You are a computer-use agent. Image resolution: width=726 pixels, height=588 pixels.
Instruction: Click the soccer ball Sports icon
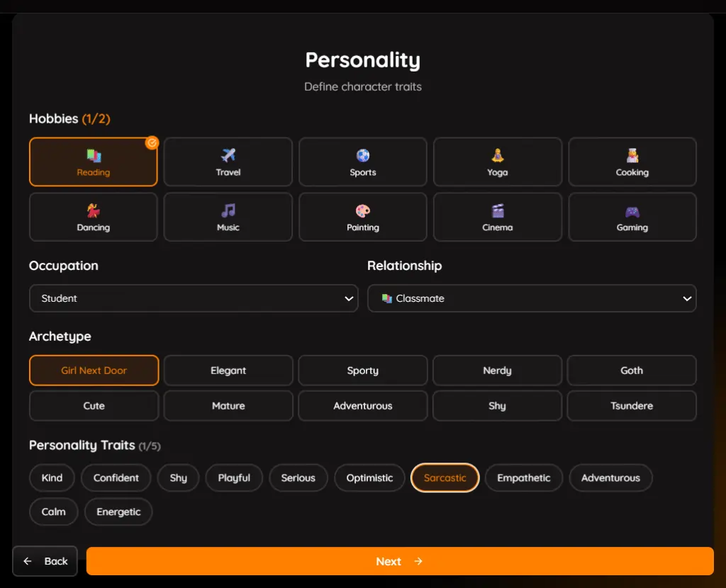tap(363, 155)
